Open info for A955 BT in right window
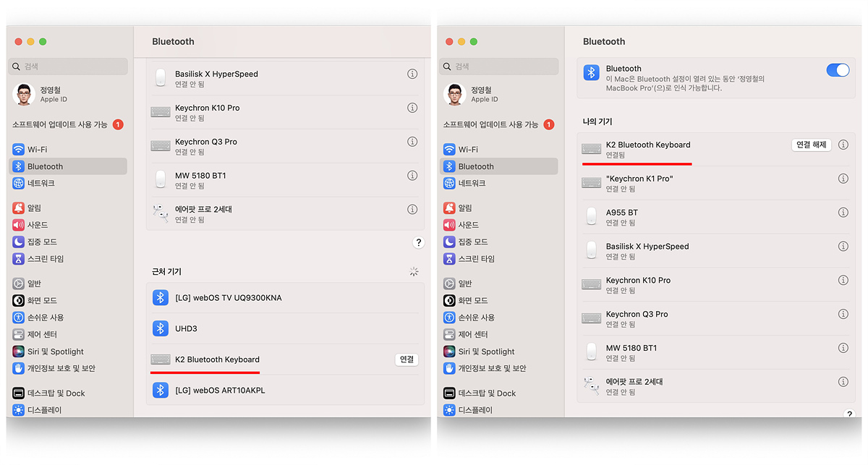 click(x=843, y=213)
